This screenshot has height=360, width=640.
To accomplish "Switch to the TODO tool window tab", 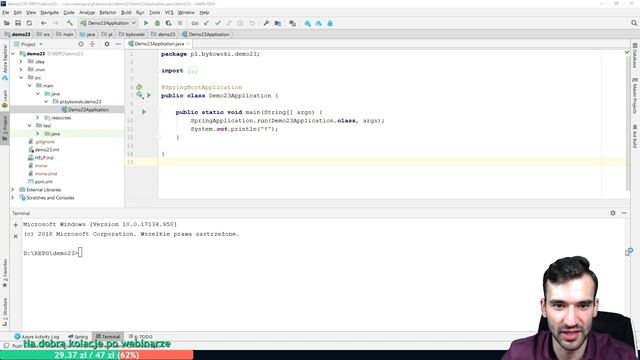I will click(141, 337).
